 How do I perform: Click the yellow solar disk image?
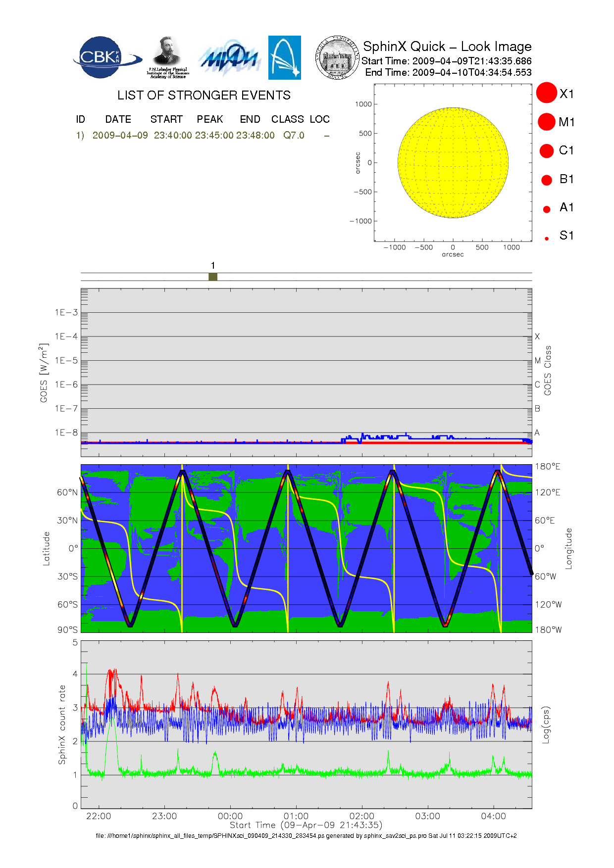(453, 162)
